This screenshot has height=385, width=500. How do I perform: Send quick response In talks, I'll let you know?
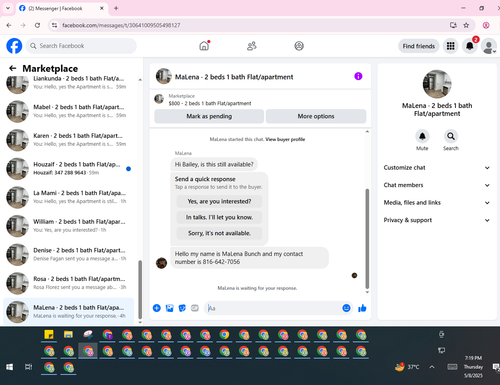(x=219, y=217)
